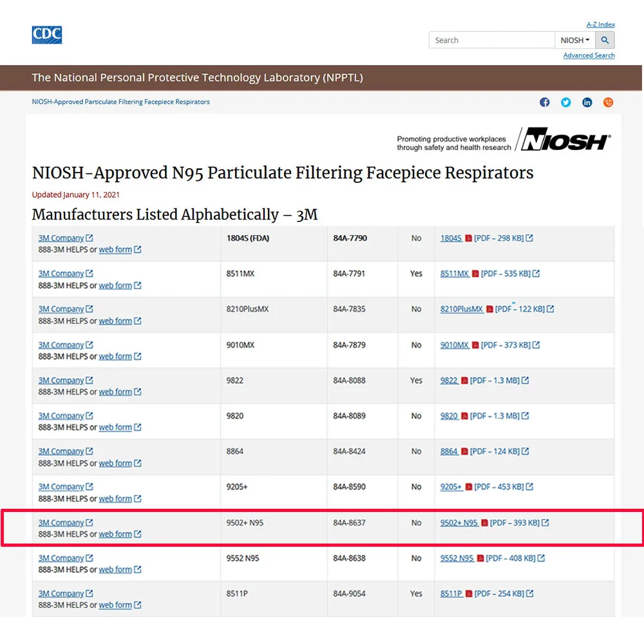Share page on Twitter icon
Image resolution: width=644 pixels, height=644 pixels.
click(565, 102)
